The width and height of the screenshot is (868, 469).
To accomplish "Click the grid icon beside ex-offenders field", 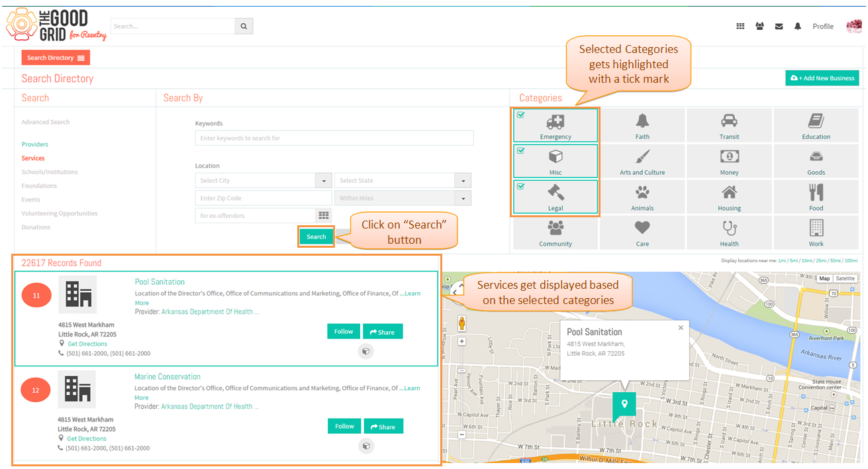I will (324, 215).
